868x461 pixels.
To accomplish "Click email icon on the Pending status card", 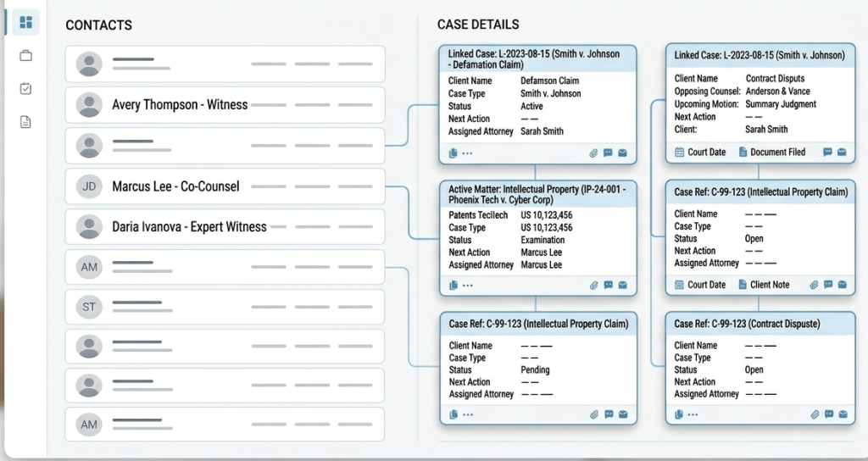I will click(x=622, y=414).
